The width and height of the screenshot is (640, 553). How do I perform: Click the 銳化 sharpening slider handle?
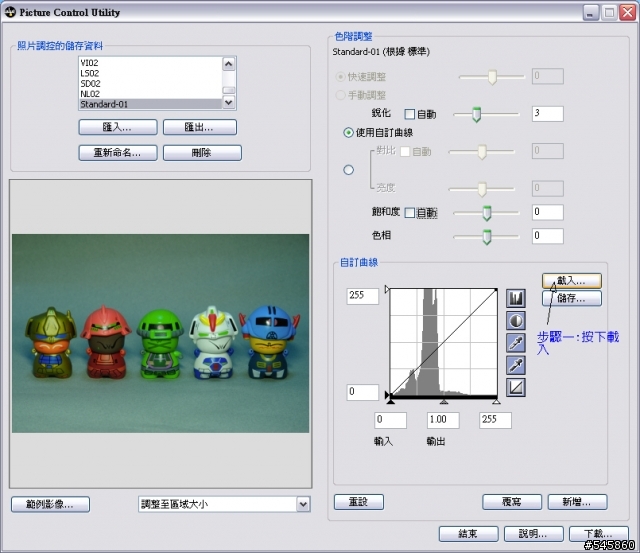(476, 115)
